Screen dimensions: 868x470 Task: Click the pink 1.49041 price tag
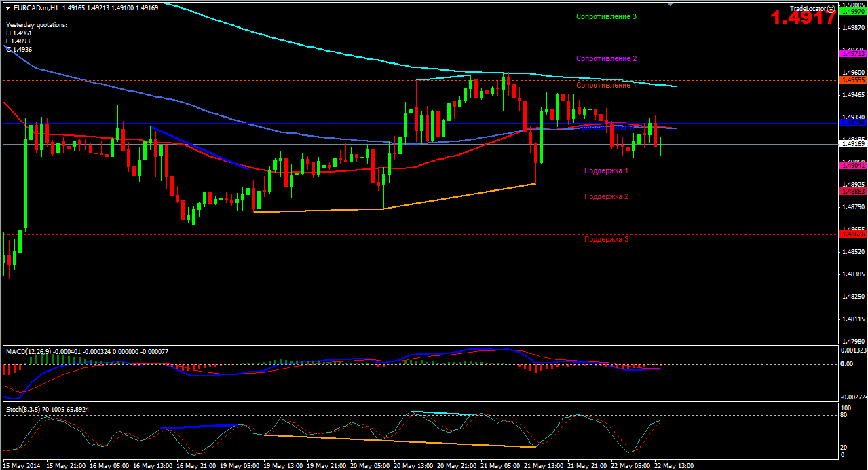852,165
